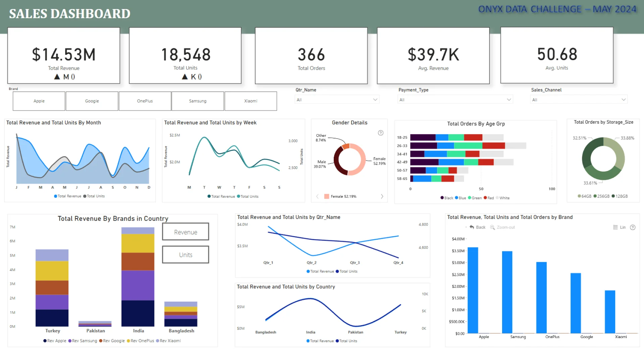The width and height of the screenshot is (644, 362).
Task: Click next arrow in Gender Details legend
Action: (382, 196)
